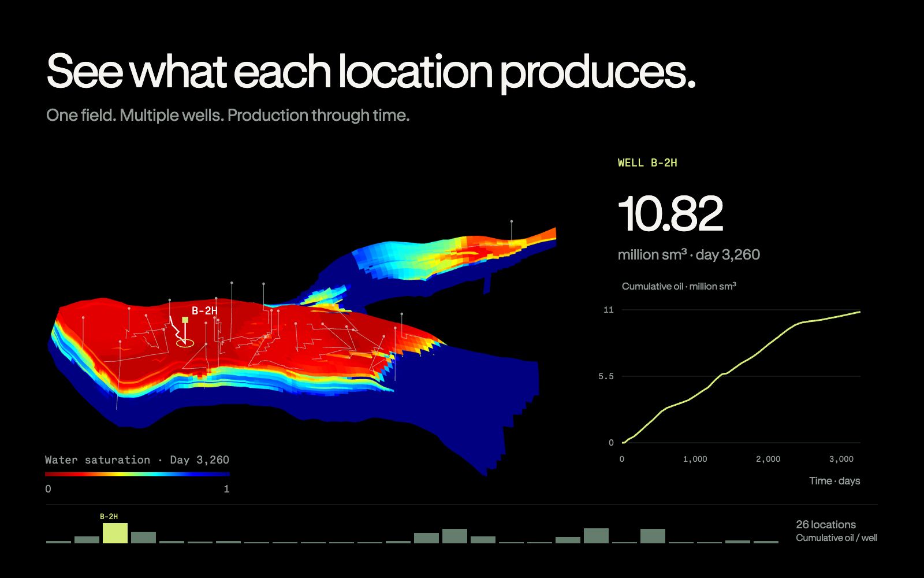Select the large "10.82" production value
The image size is (924, 578).
(670, 213)
